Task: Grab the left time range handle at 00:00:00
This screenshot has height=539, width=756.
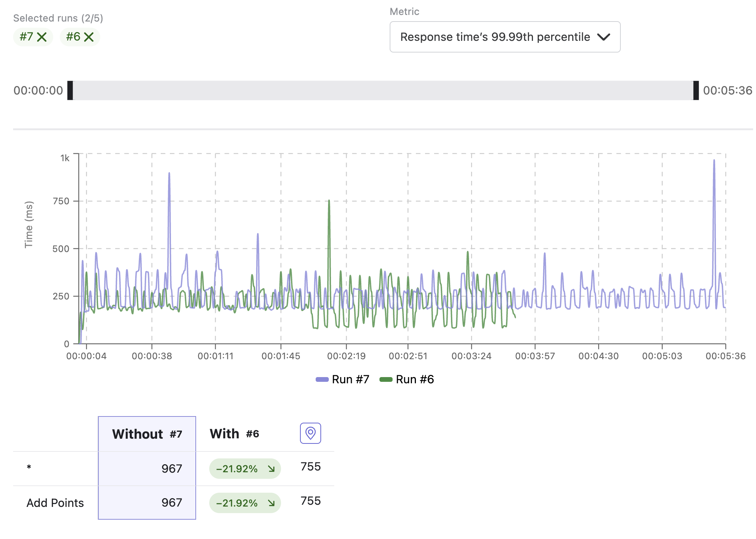Action: (x=70, y=90)
